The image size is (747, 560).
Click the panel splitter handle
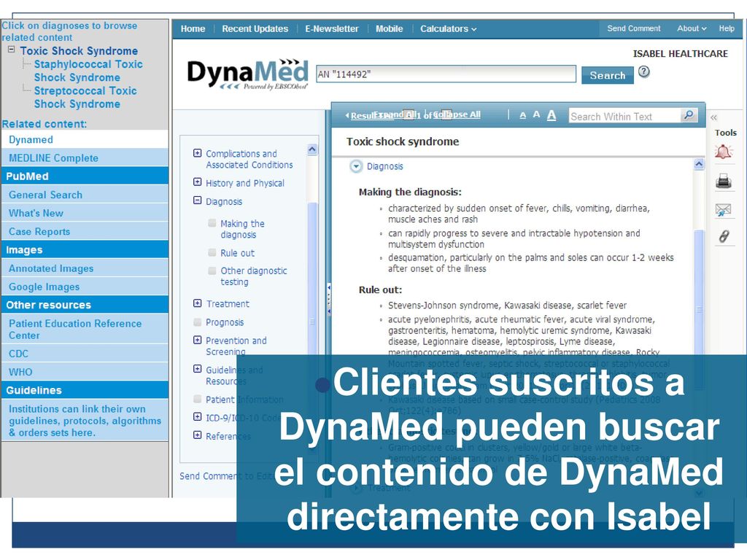point(329,299)
